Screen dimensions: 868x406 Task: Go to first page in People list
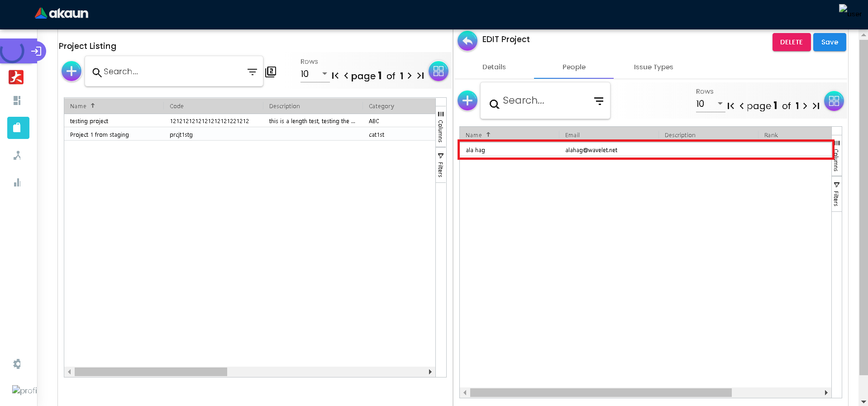point(731,105)
